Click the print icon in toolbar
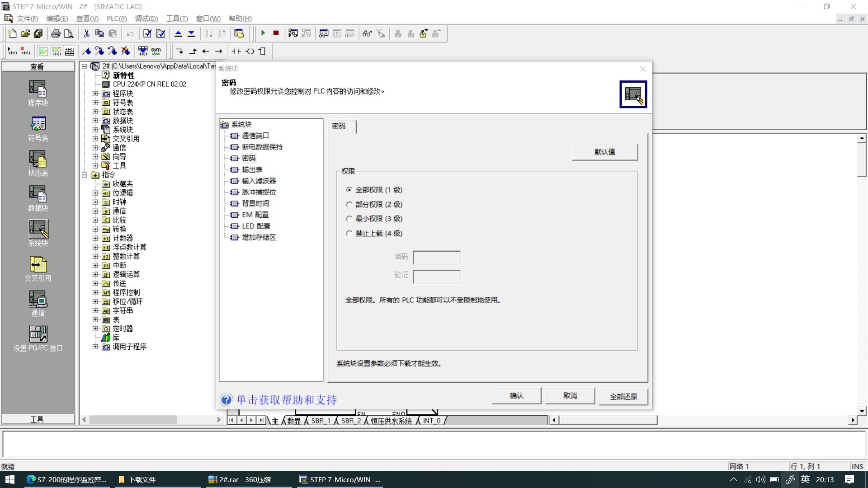The image size is (868, 488). (x=56, y=33)
